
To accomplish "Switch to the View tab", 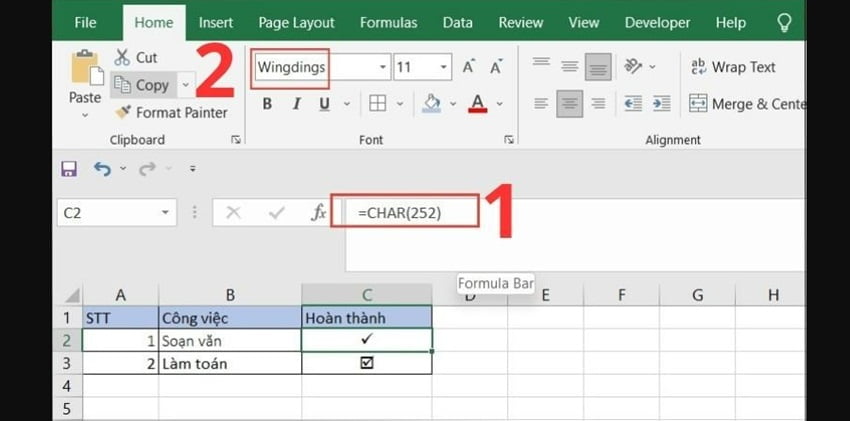I will pos(584,23).
